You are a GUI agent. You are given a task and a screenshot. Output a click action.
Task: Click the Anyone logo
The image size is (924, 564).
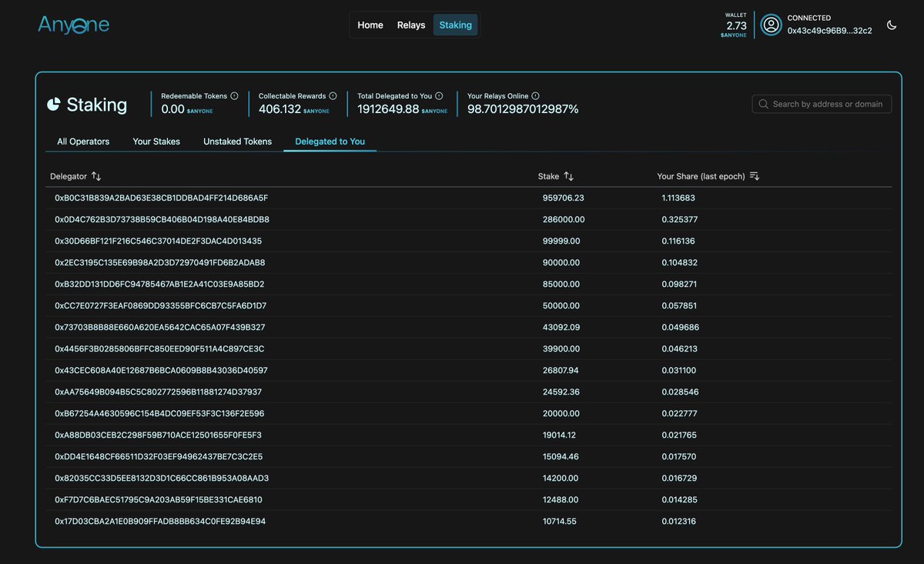click(74, 25)
